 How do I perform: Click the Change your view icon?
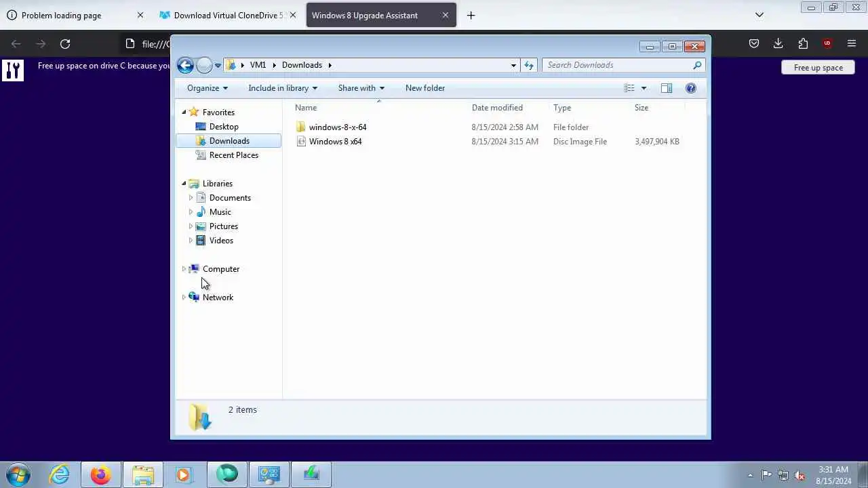[629, 88]
